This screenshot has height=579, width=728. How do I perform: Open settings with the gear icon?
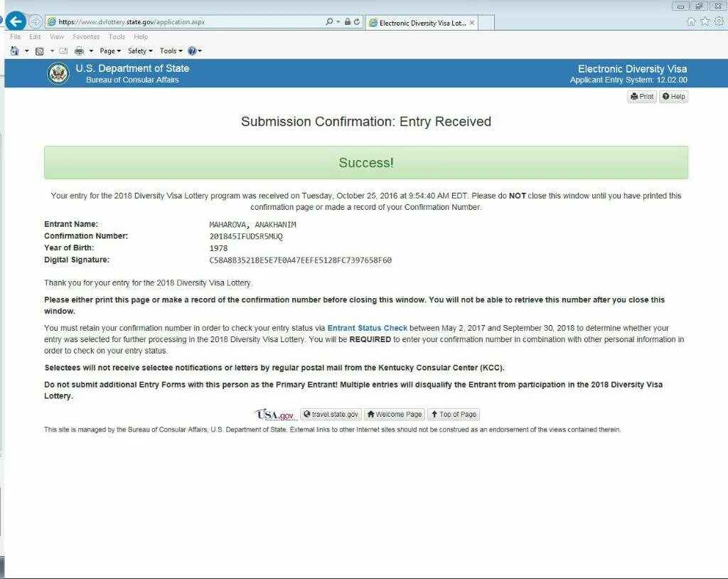pos(719,21)
